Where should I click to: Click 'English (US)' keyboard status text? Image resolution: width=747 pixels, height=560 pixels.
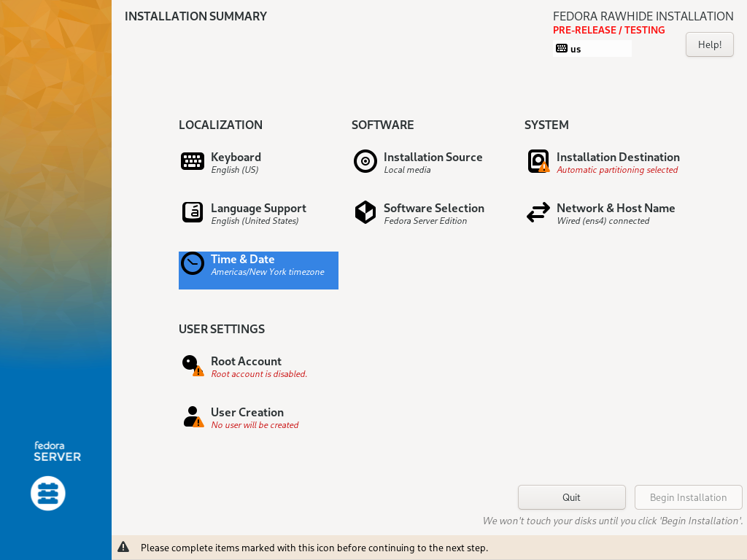pyautogui.click(x=235, y=170)
